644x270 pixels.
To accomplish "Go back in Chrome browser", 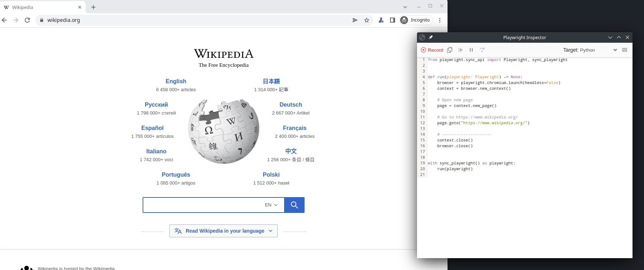I will coord(4,20).
